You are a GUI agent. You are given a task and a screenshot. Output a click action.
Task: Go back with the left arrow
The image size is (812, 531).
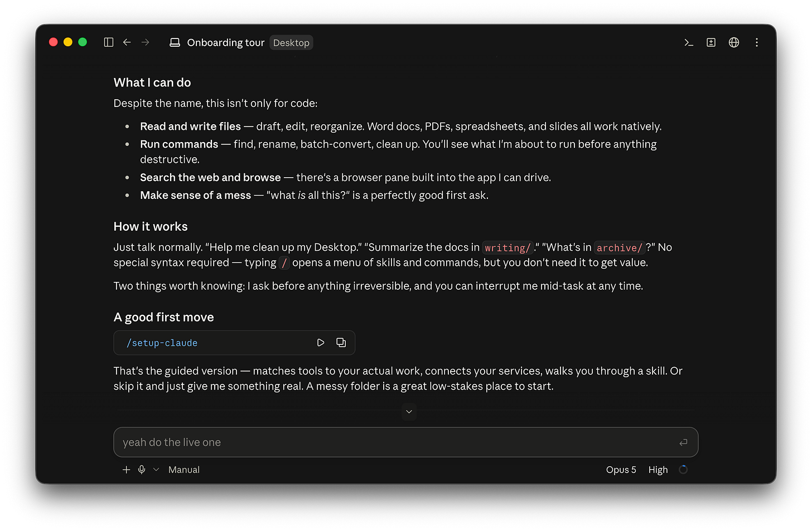[127, 42]
